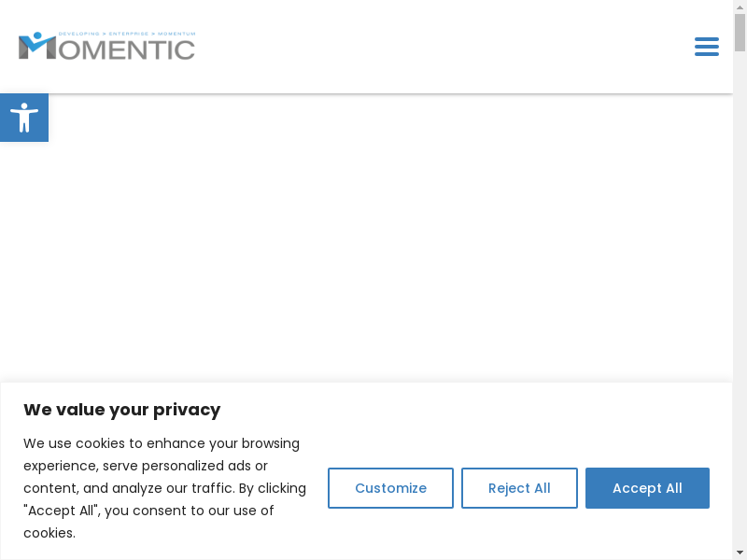
Task: Click the letter M in the logo
Action: pos(37,49)
